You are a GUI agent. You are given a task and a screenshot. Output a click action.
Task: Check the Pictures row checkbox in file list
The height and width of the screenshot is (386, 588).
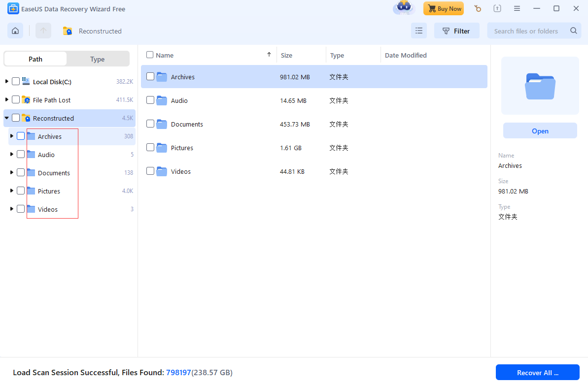pos(150,147)
